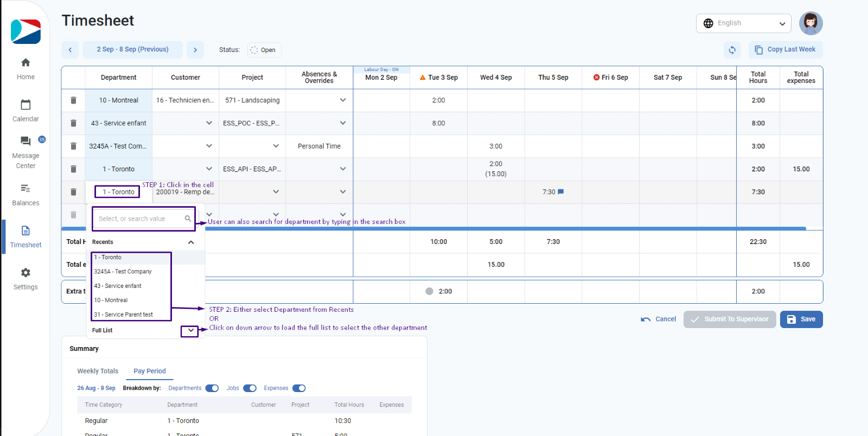This screenshot has width=868, height=436.
Task: Open Customer dropdown for 3245A - Test Company
Action: point(209,146)
